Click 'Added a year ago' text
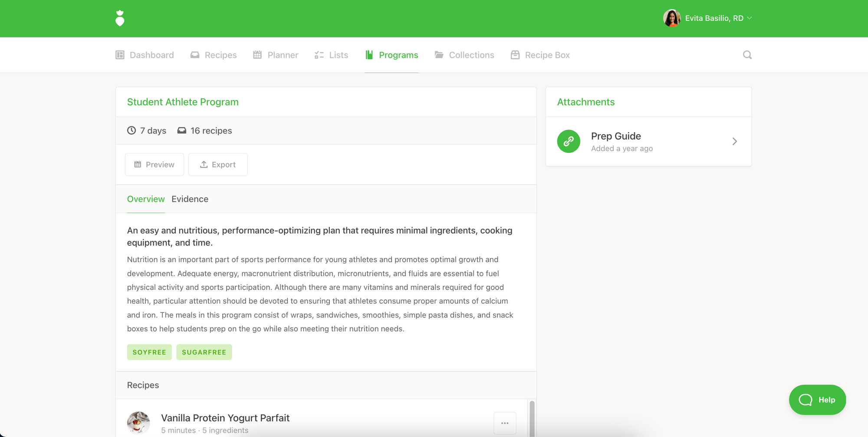This screenshot has width=868, height=437. pyautogui.click(x=622, y=149)
